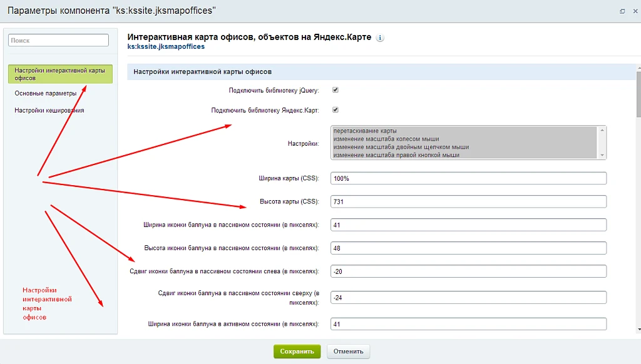Click the Поиск search field

pyautogui.click(x=58, y=41)
